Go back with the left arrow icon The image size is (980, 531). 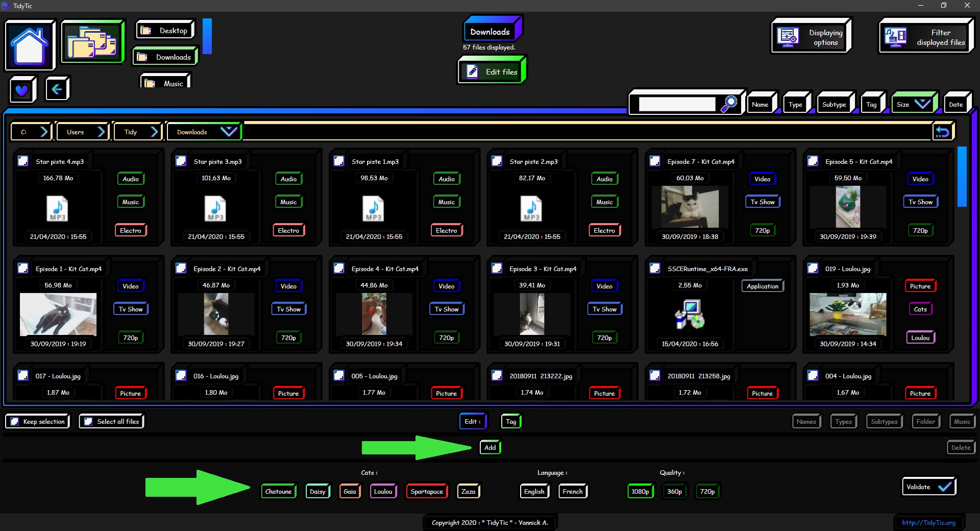click(57, 89)
